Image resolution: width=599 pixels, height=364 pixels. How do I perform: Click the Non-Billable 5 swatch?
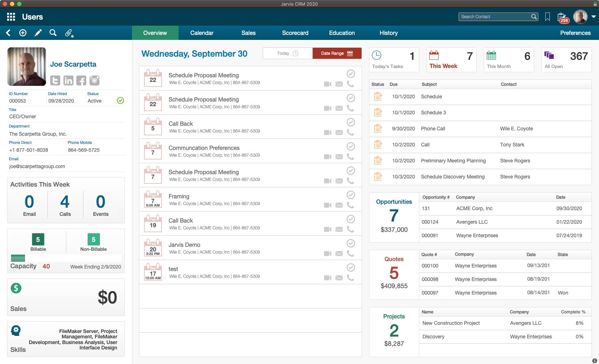[x=93, y=239]
